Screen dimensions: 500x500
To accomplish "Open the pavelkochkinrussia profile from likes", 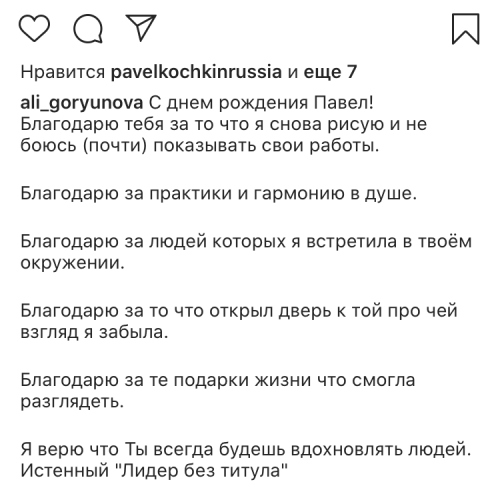I will point(196,72).
